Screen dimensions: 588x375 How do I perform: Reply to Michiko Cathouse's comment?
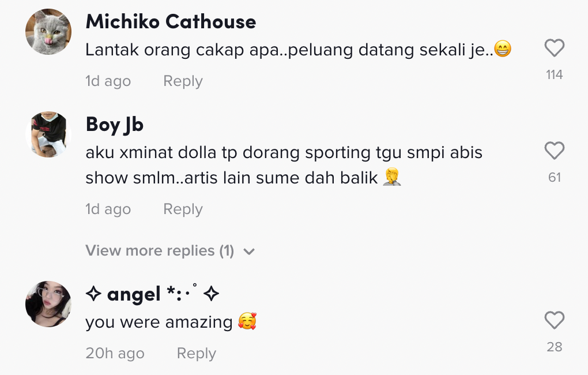point(183,81)
